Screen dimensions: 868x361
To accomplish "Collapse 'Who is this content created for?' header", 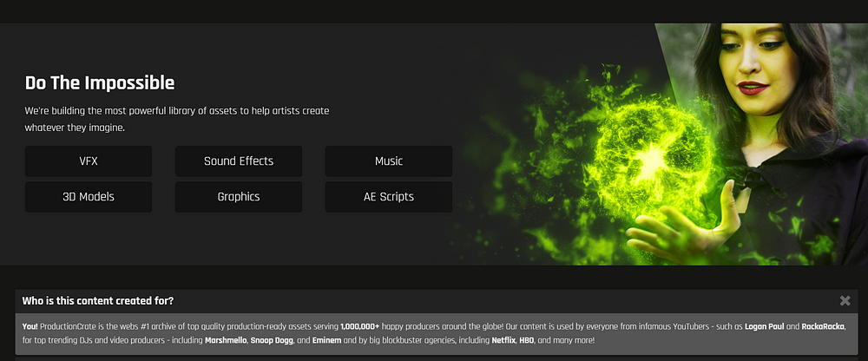I will 437,300.
